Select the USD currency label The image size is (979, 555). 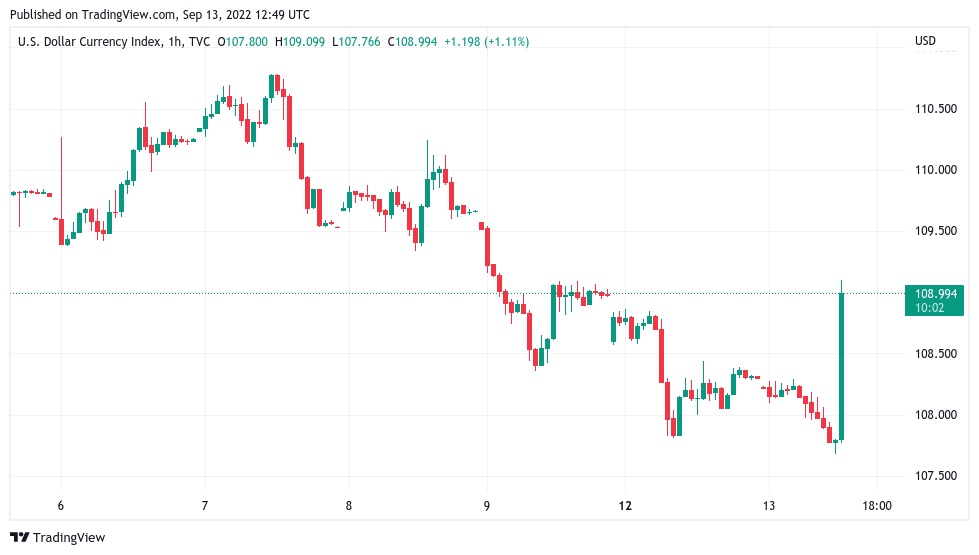[925, 41]
